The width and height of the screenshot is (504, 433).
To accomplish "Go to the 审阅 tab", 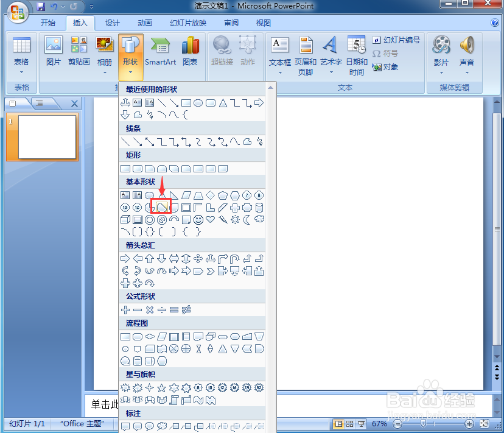I will point(231,23).
